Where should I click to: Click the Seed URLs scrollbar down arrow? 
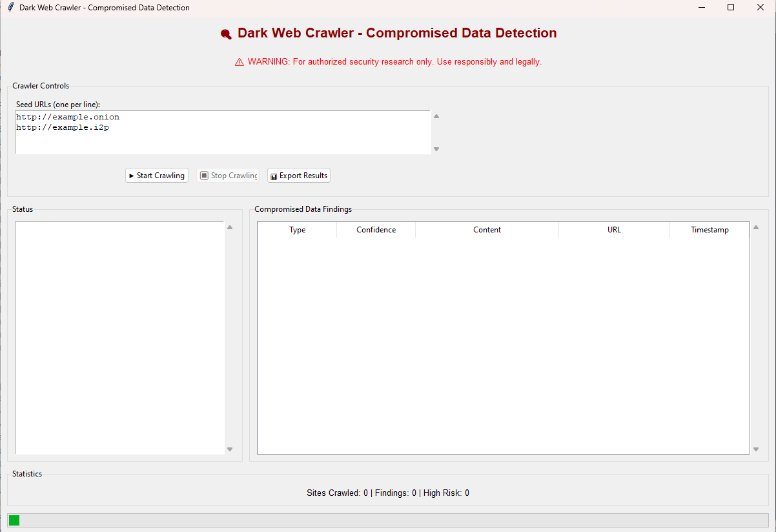(436, 149)
